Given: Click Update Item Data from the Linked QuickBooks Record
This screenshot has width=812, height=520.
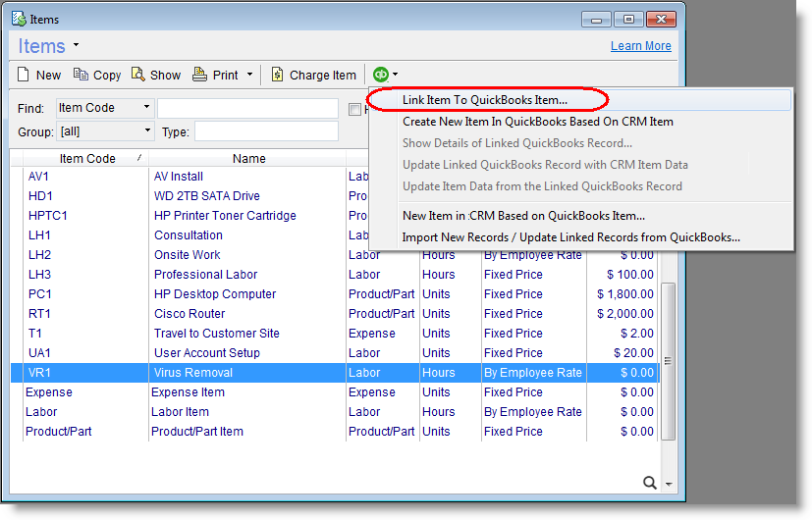Looking at the screenshot, I should click(542, 186).
